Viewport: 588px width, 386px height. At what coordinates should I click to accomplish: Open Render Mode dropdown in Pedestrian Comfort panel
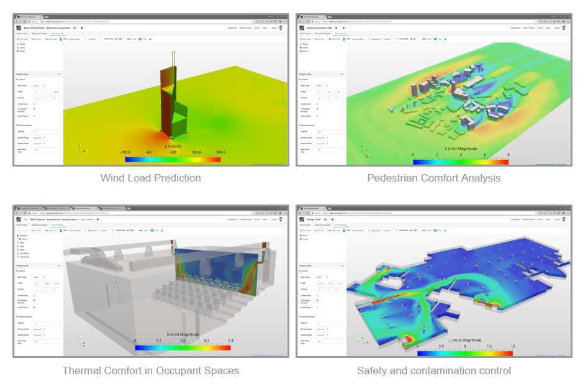coord(323,137)
